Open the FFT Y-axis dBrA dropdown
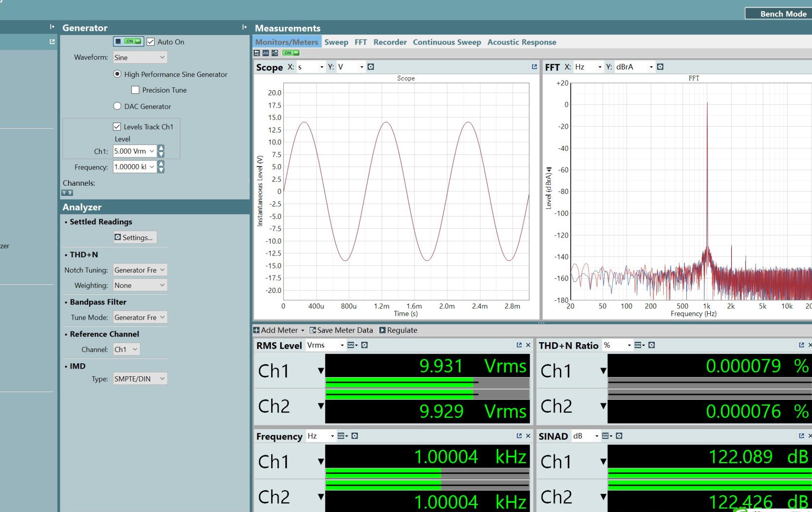Image resolution: width=812 pixels, height=512 pixels. click(x=634, y=67)
